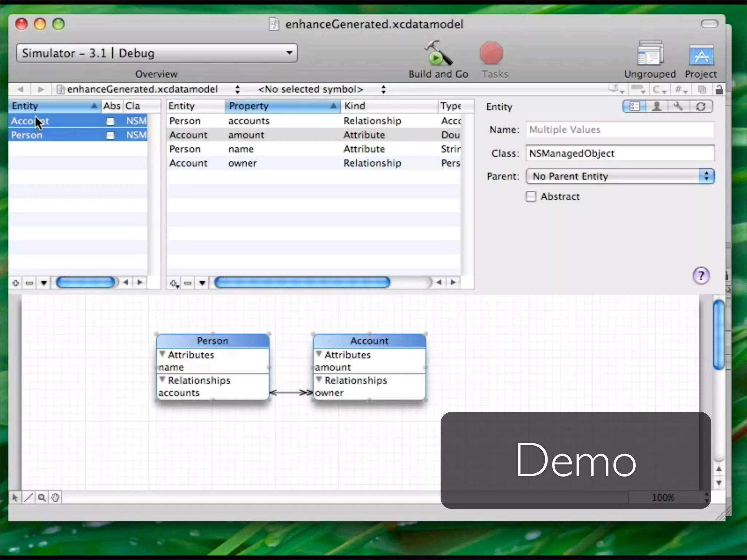Screen dimensions: 747x560
Task: Show User Info pane (person icon)
Action: click(657, 106)
